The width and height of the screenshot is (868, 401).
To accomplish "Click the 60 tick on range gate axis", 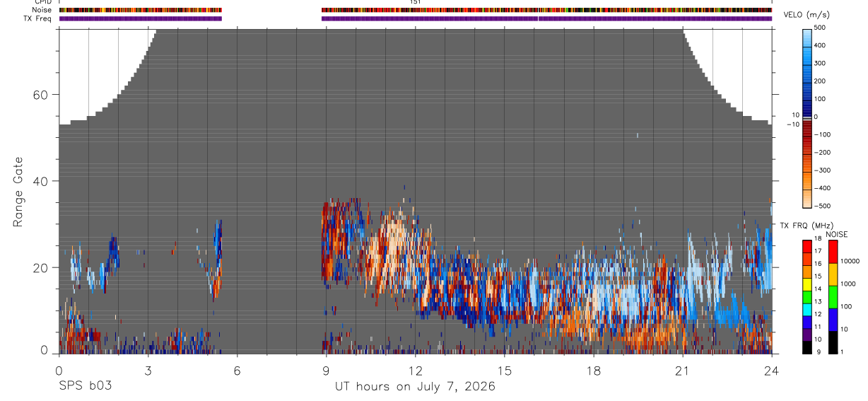I will click(x=47, y=95).
